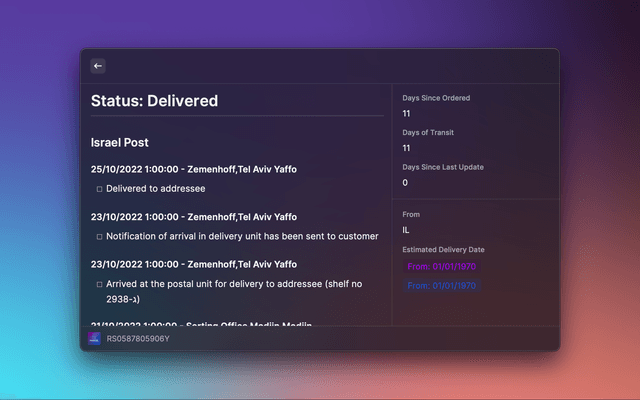Click the 'Days Since Ordered' label

click(x=436, y=98)
